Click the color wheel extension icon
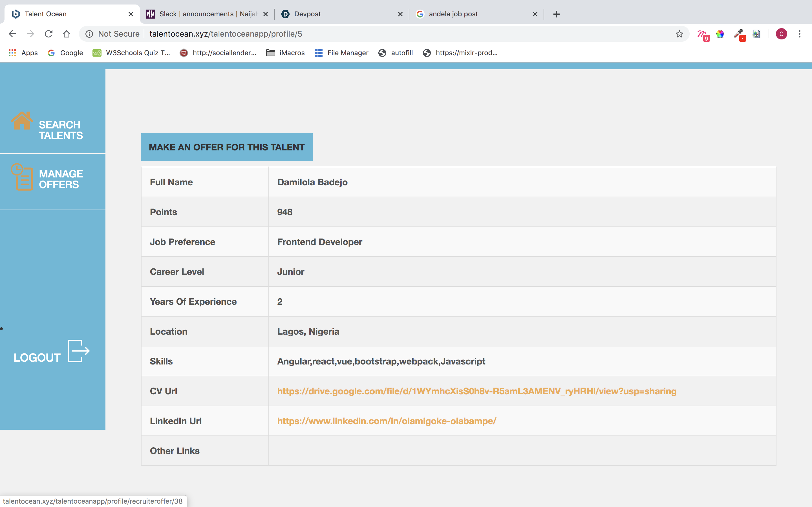812x507 pixels. tap(720, 34)
